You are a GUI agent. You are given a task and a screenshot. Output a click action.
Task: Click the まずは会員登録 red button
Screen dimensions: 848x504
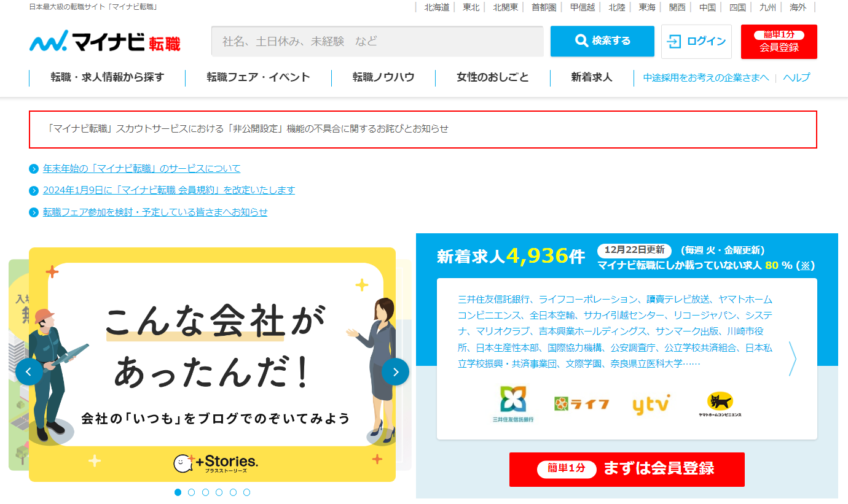tap(627, 470)
